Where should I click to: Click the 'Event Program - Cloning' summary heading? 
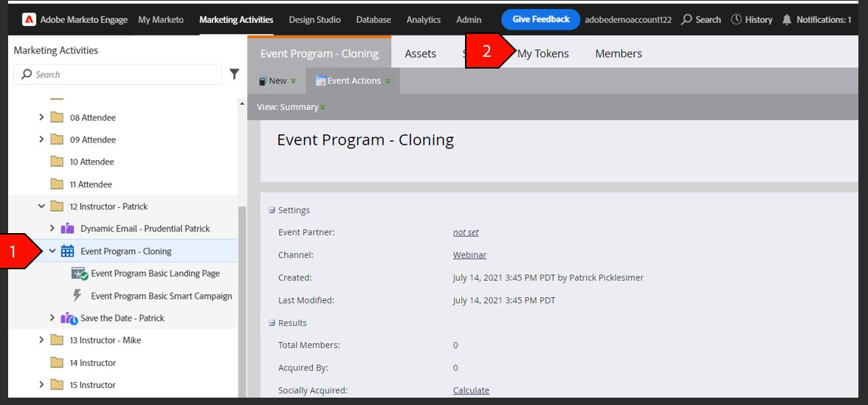[x=365, y=140]
